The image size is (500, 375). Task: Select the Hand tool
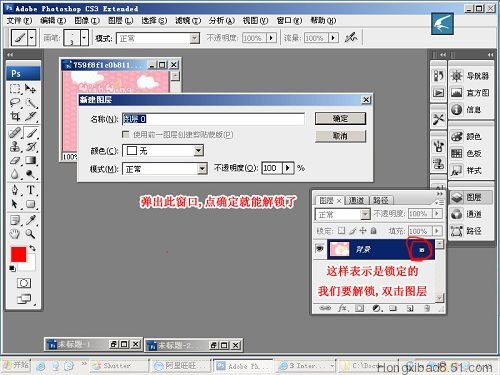pos(15,234)
